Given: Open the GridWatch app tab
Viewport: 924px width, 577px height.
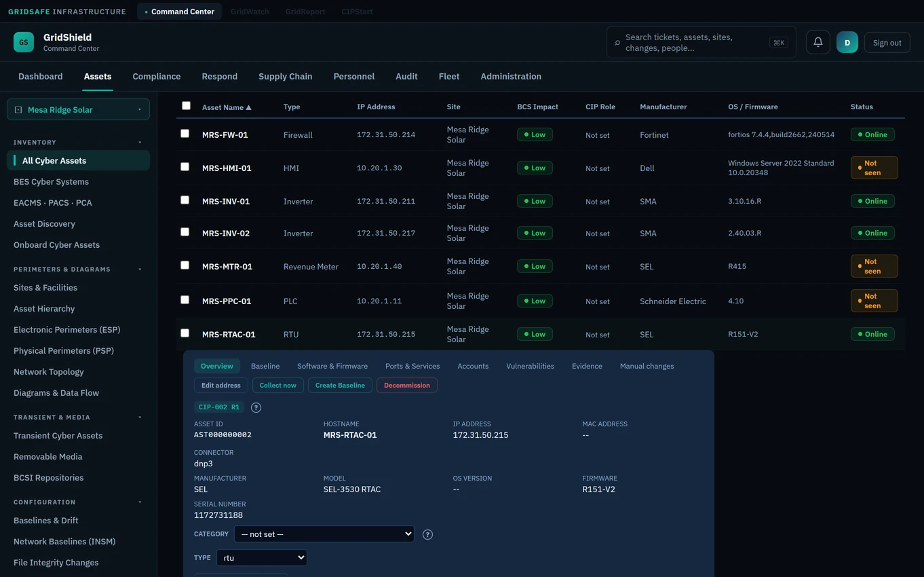Looking at the screenshot, I should (x=250, y=12).
